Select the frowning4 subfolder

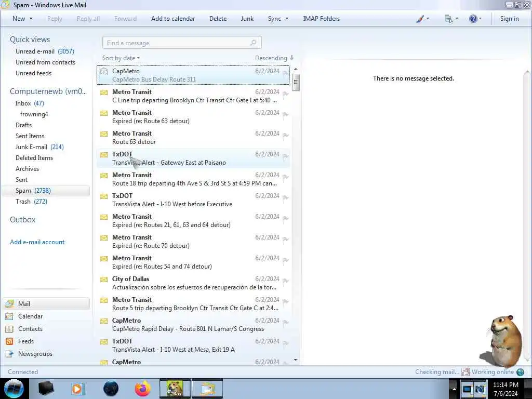[34, 114]
